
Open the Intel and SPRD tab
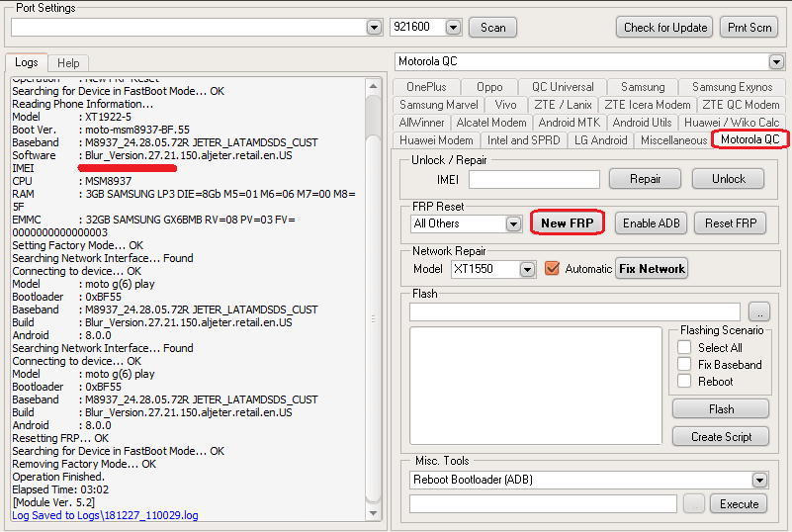click(x=523, y=140)
